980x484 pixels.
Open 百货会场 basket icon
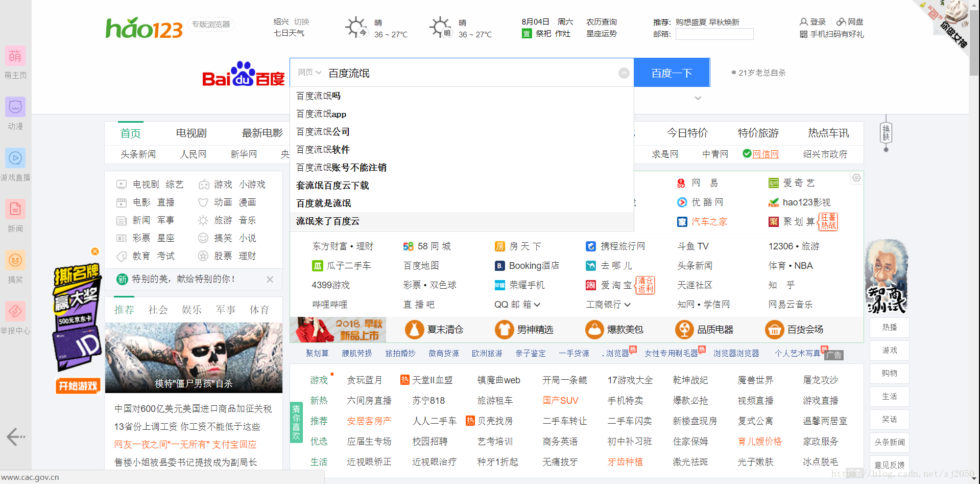[x=774, y=330]
